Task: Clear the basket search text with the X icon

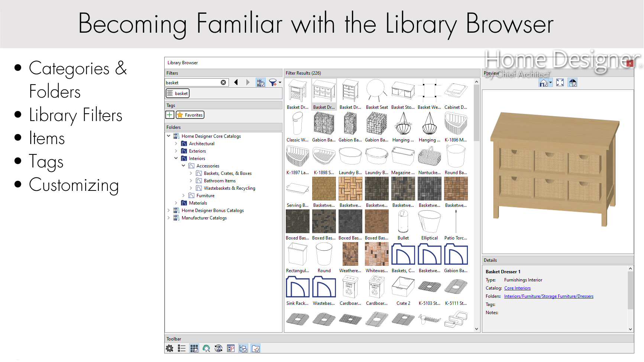Action: [x=223, y=82]
